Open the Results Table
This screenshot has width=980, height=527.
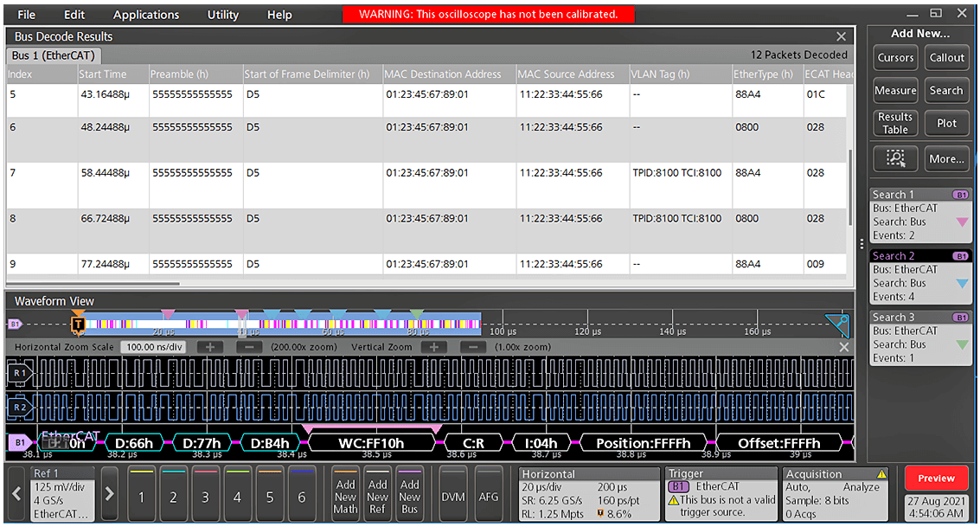[895, 123]
